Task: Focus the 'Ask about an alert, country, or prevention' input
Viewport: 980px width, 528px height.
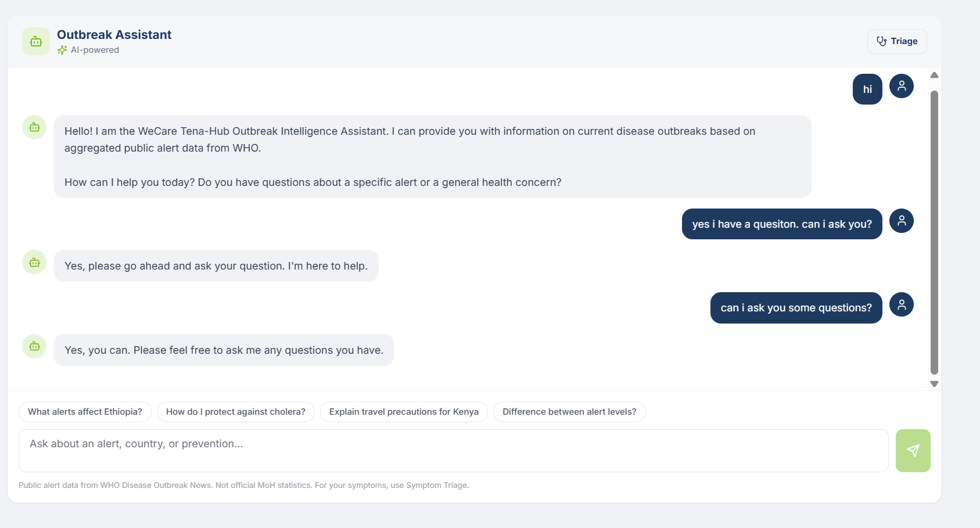Action: [x=454, y=451]
